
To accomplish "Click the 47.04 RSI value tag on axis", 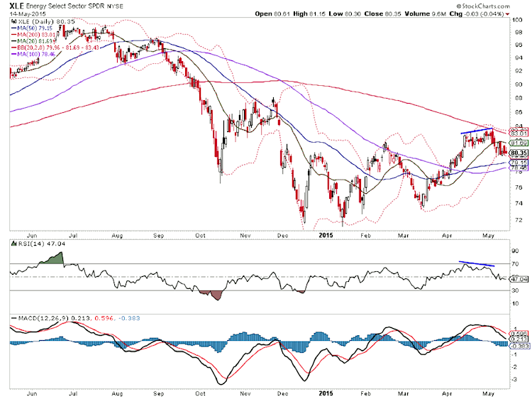I will click(x=519, y=279).
